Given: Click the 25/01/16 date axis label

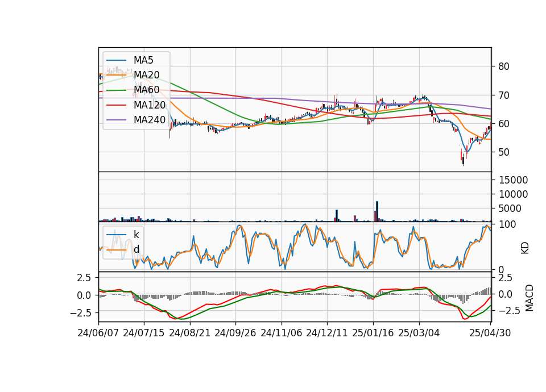Looking at the screenshot, I should point(373,333).
